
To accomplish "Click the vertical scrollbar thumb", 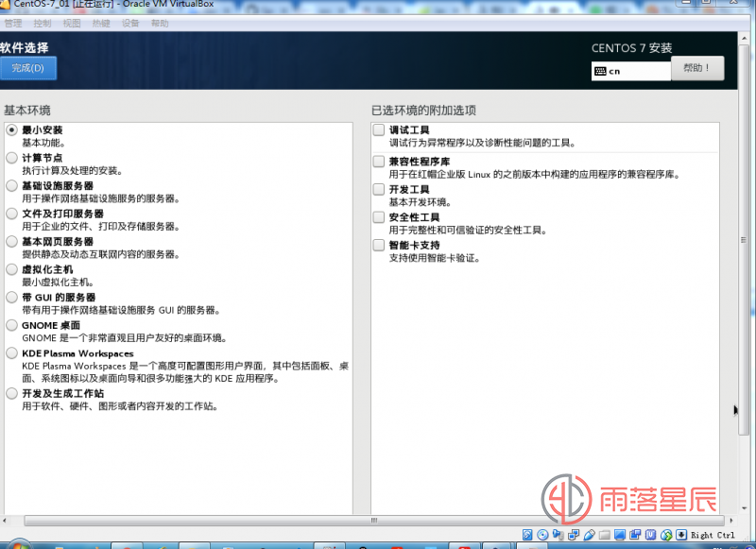I will click(x=744, y=240).
